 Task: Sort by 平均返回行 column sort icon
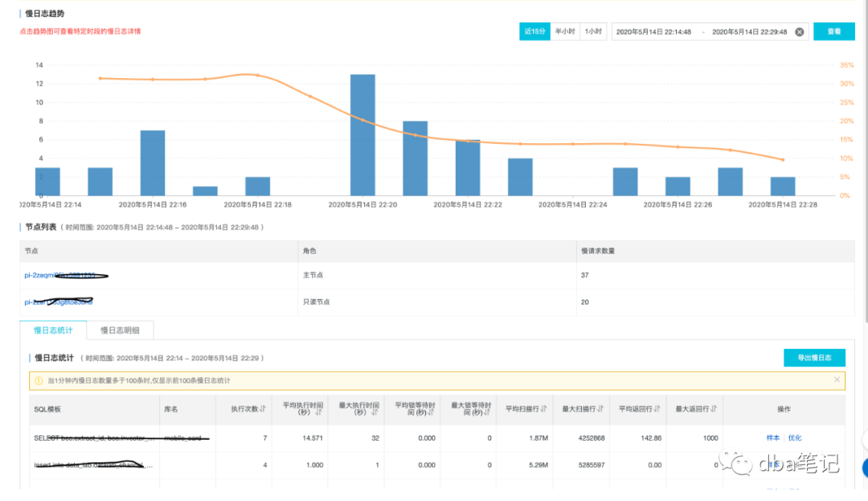[x=656, y=409]
